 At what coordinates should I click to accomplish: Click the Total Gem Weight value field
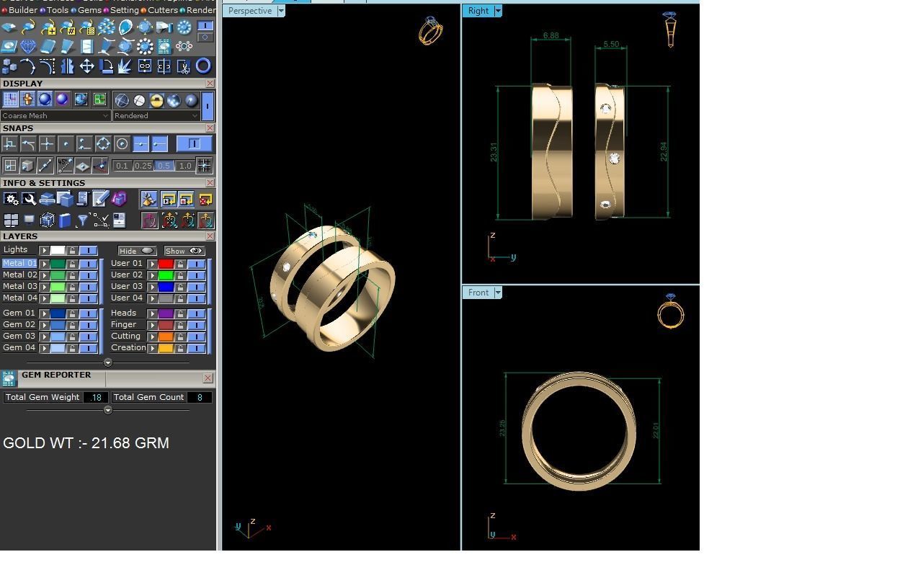click(x=95, y=397)
